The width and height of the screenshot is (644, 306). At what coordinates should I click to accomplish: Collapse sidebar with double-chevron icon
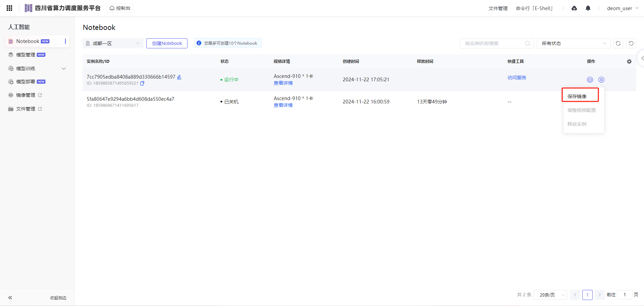pyautogui.click(x=10, y=298)
